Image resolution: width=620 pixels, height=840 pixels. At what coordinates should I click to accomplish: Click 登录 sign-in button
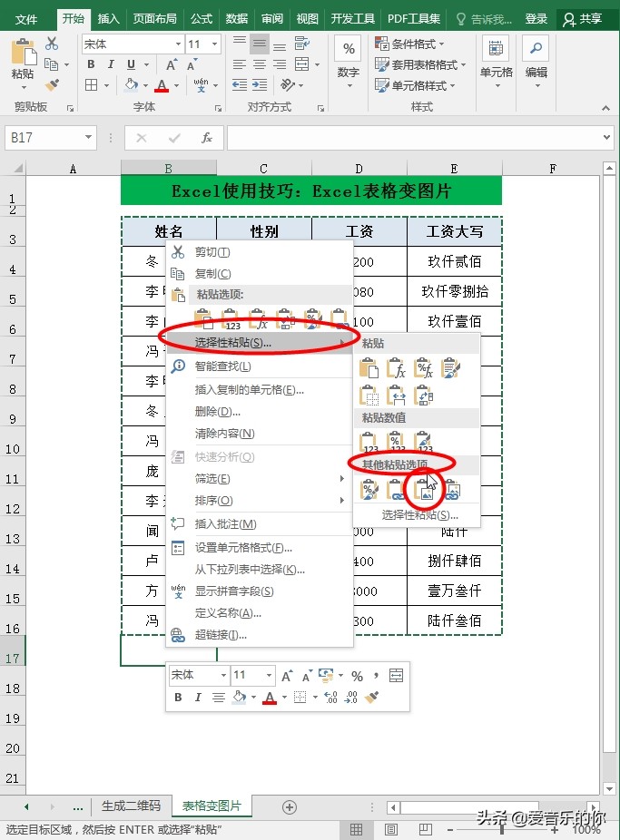click(536, 19)
